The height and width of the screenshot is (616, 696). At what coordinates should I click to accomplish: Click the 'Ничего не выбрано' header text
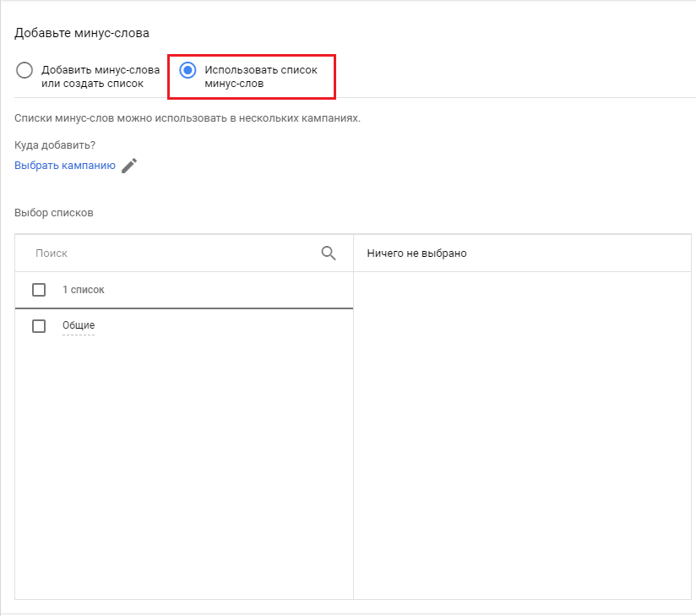(416, 253)
